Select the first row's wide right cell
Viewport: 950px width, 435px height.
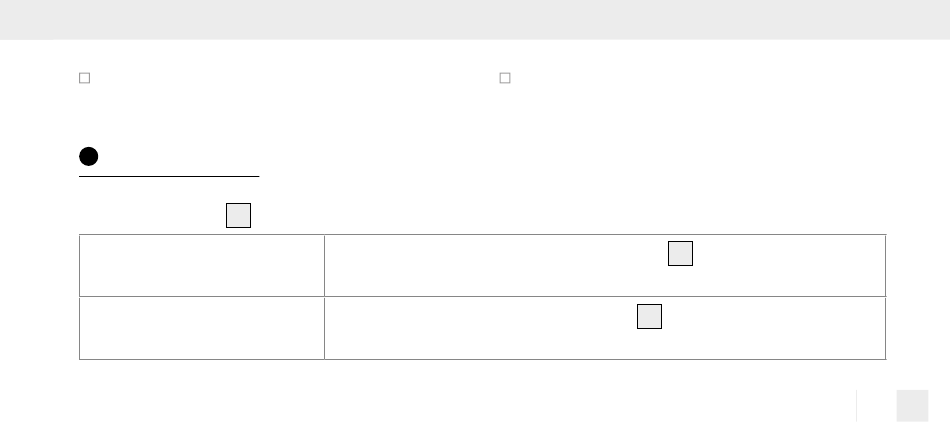pyautogui.click(x=605, y=265)
